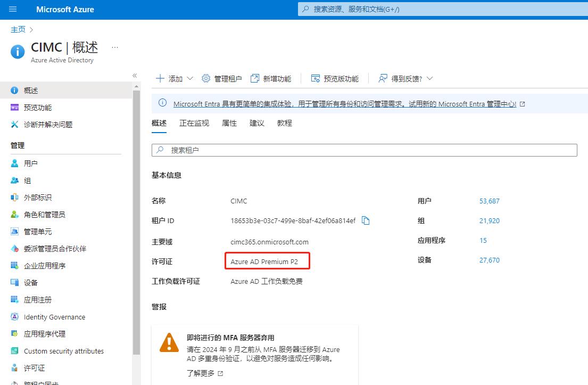Click the breadcrumb chevron after 主页

(31, 30)
